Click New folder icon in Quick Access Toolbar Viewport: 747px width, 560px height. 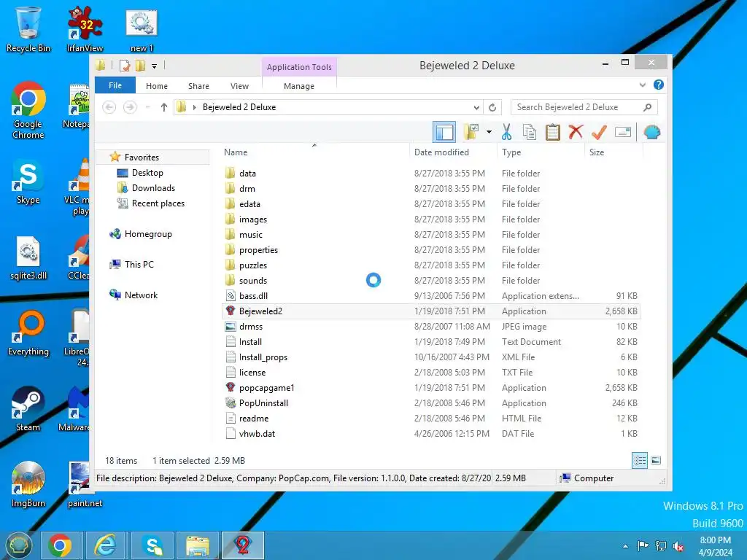141,66
